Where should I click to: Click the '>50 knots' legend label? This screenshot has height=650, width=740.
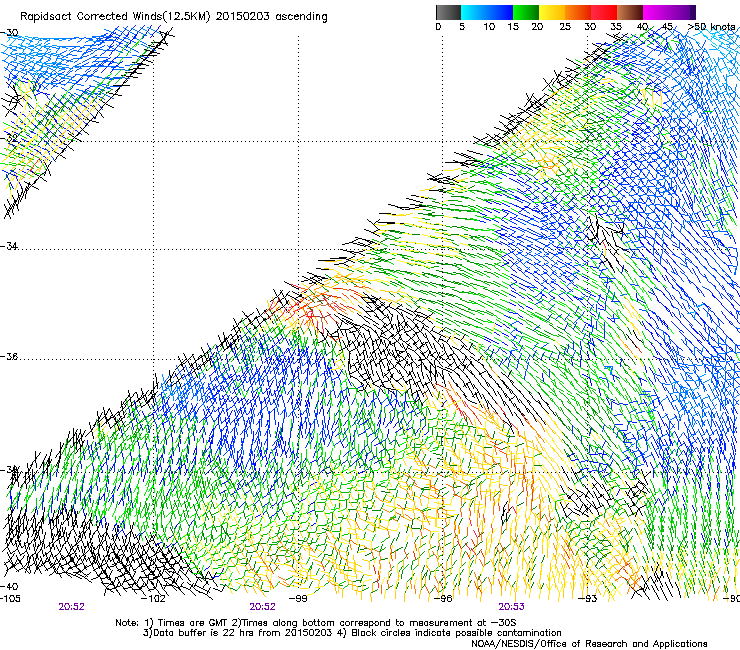click(x=711, y=27)
